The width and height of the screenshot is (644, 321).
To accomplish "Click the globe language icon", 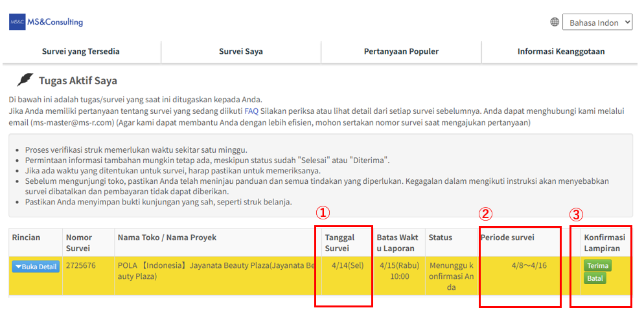I will 555,23.
